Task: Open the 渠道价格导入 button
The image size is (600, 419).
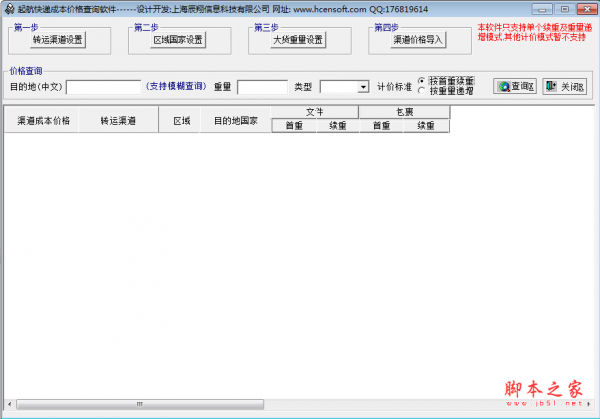Action: coord(418,40)
